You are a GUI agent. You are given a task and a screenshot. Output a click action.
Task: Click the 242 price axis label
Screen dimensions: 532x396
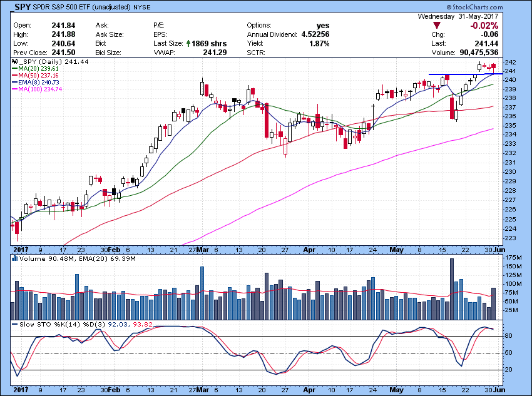coord(511,63)
